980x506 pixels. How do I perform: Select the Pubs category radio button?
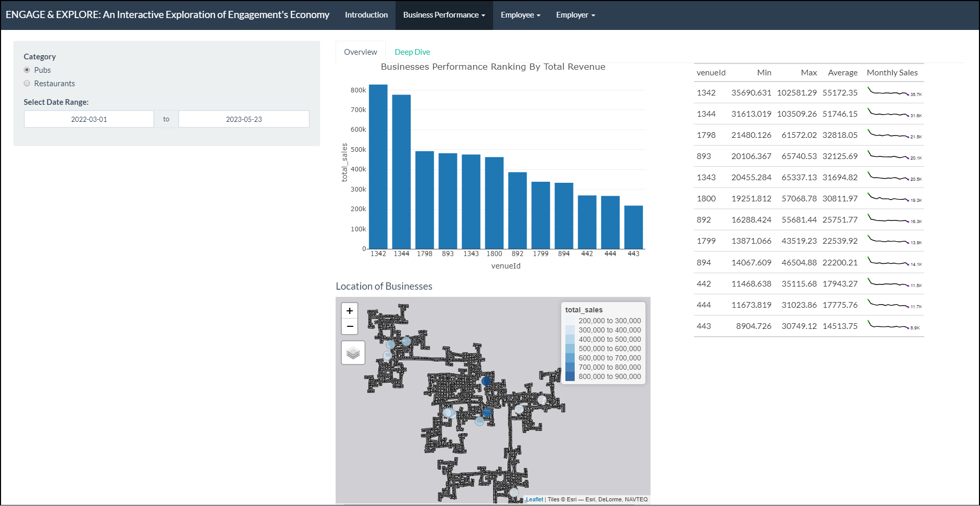point(27,70)
